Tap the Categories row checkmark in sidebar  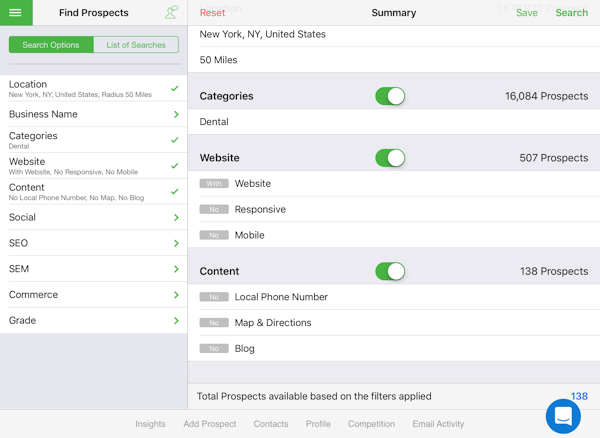click(175, 140)
